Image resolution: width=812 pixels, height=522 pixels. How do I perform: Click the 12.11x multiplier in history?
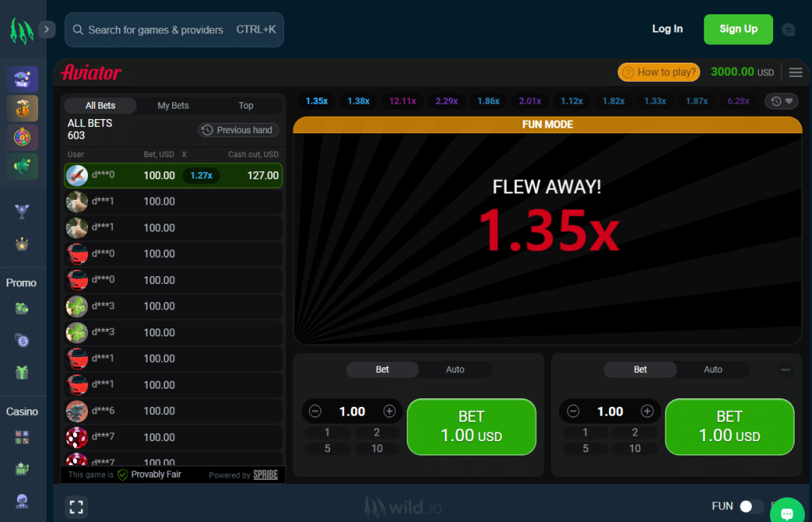[402, 101]
